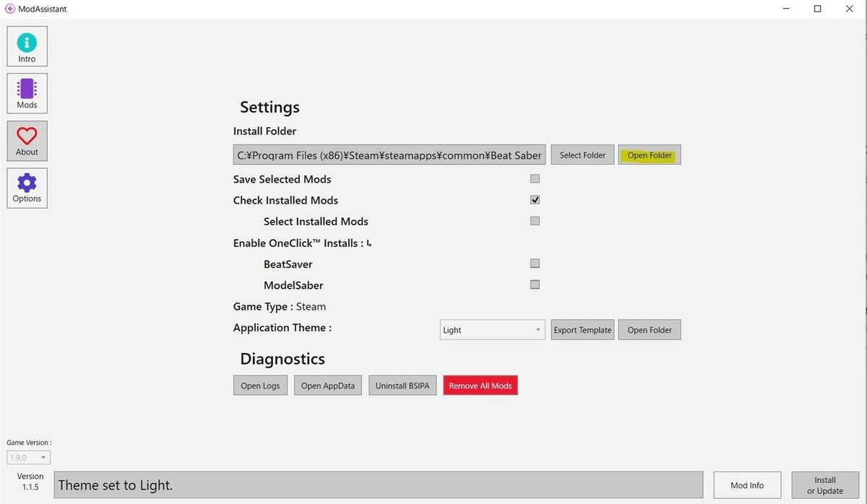
Task: Click Export Template button
Action: pos(582,330)
